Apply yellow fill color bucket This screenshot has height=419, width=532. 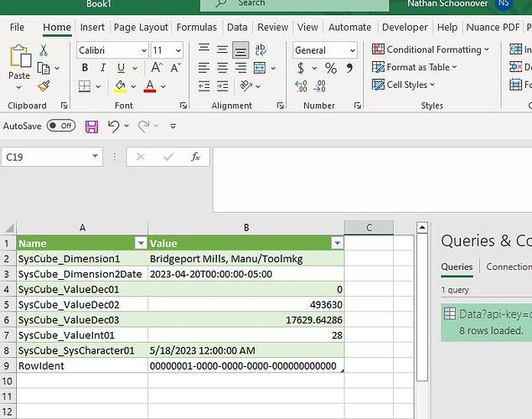point(120,86)
